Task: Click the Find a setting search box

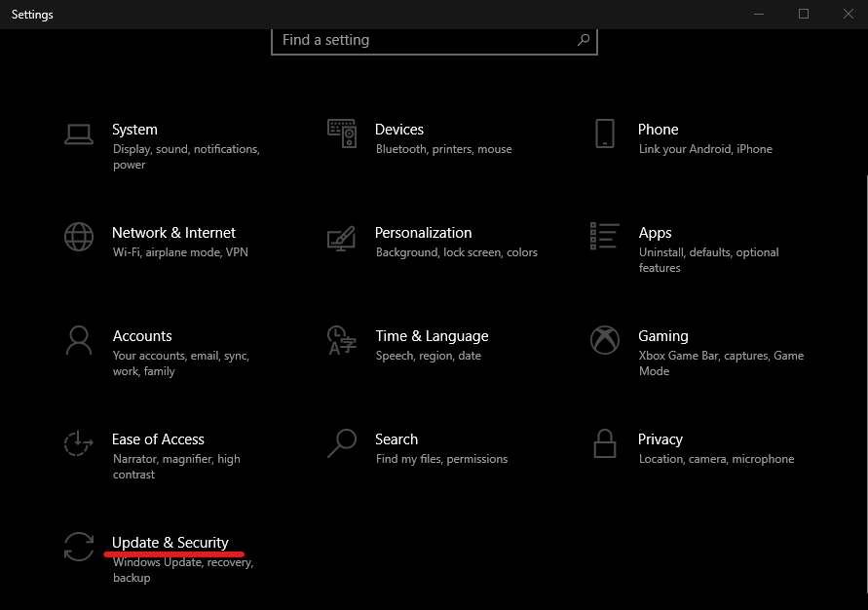Action: pos(424,40)
